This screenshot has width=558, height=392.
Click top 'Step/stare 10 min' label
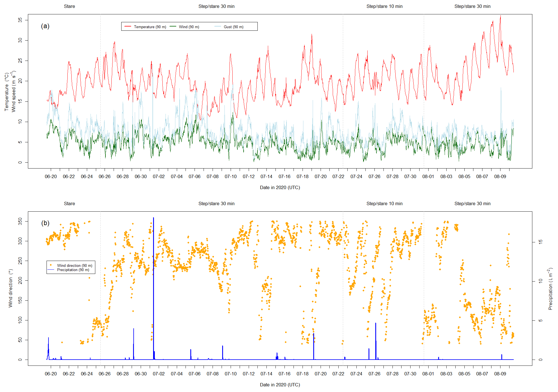coord(384,6)
